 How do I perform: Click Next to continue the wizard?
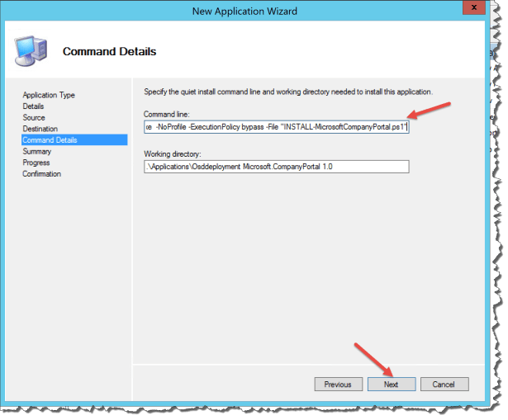point(391,384)
